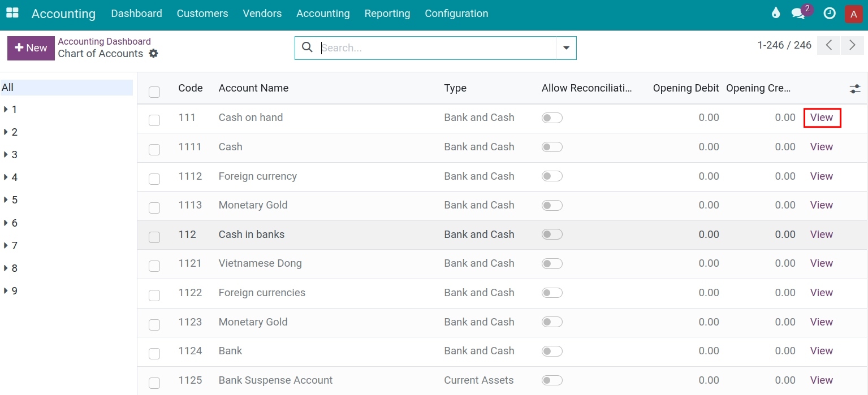Go to next page arrow
The height and width of the screenshot is (395, 868).
[852, 46]
